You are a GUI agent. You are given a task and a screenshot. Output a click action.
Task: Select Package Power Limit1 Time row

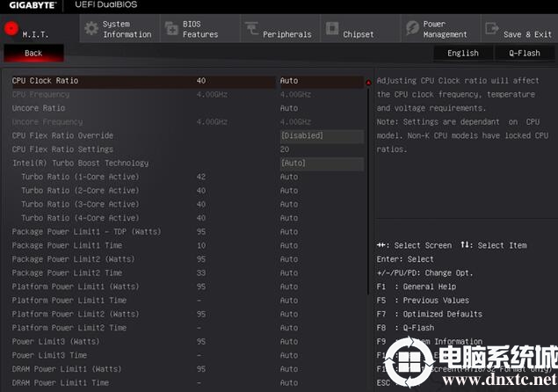click(67, 245)
